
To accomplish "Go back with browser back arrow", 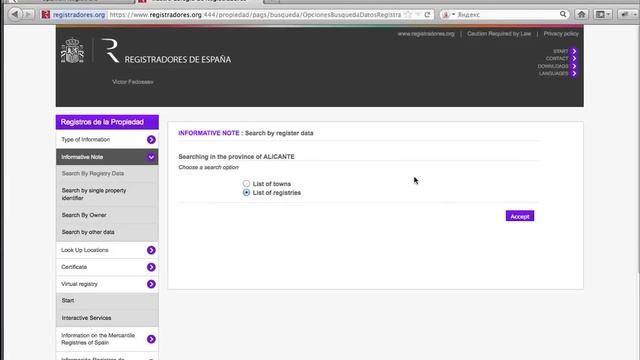I will tap(15, 15).
